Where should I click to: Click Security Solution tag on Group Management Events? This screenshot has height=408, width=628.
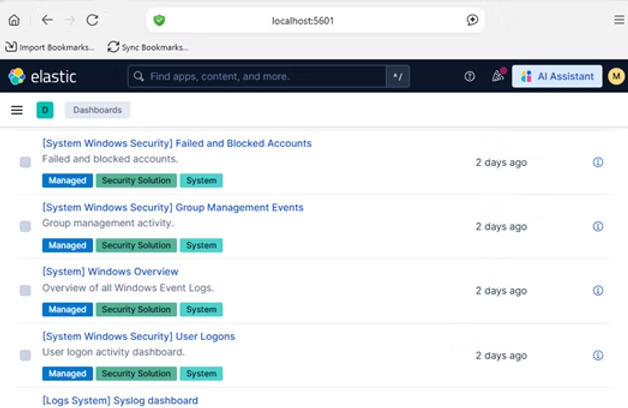pyautogui.click(x=136, y=245)
